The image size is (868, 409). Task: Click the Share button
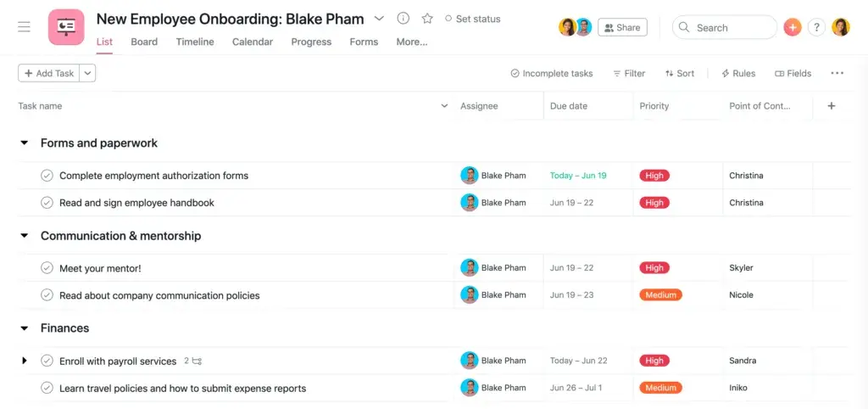[x=622, y=27]
